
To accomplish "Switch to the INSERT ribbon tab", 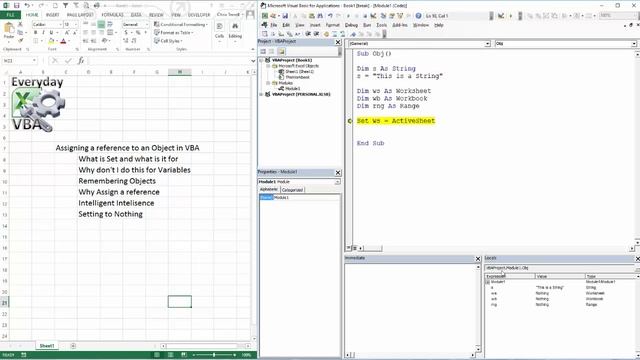I will coord(52,15).
